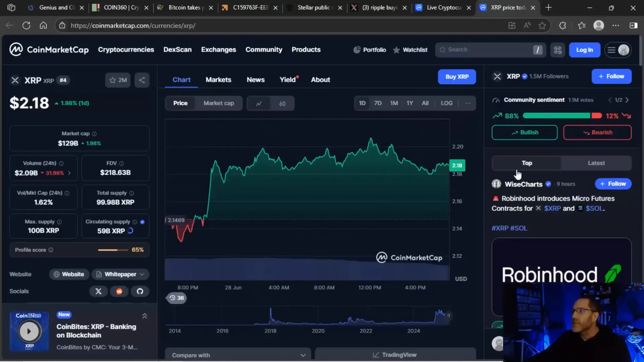Image resolution: width=644 pixels, height=362 pixels.
Task: Click Volume (24h) info icon
Action: [61, 164]
